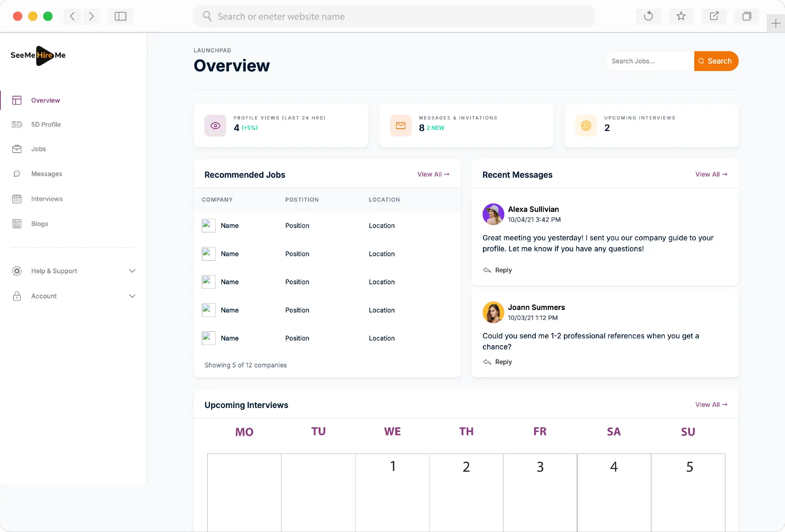
Task: Click the Search button next to job search
Action: [x=716, y=61]
